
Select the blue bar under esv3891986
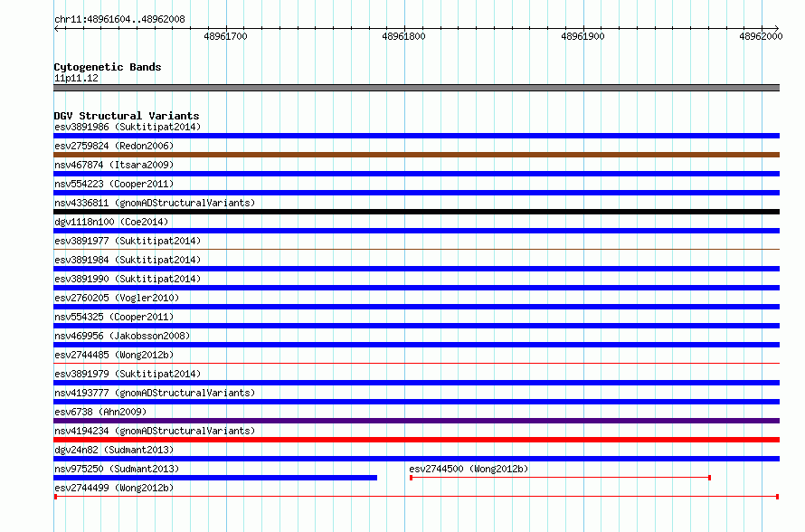pyautogui.click(x=416, y=136)
